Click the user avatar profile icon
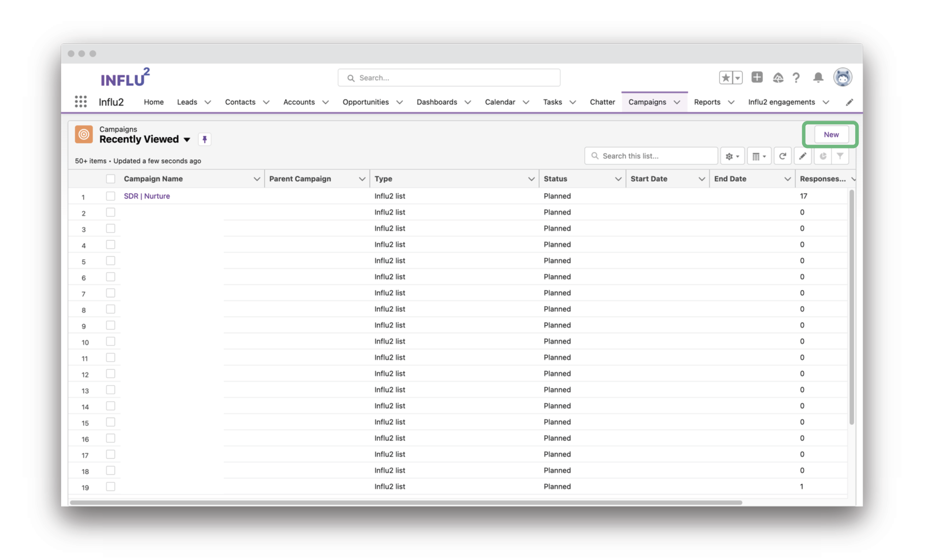This screenshot has width=925, height=560. point(842,77)
